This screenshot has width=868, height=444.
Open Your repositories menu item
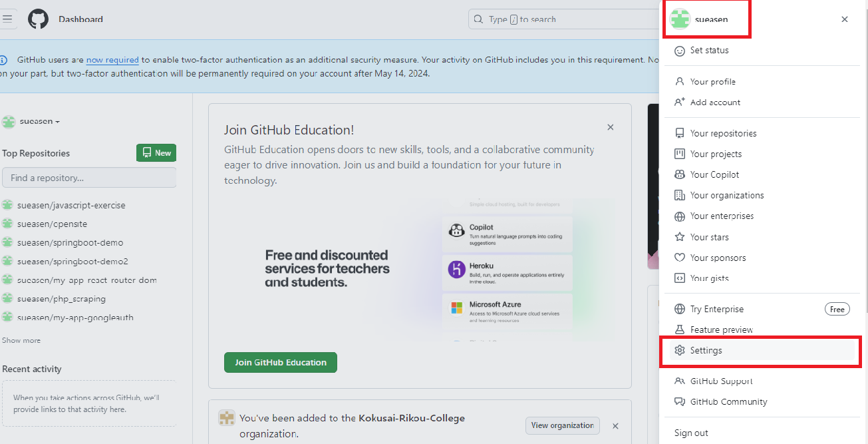point(723,133)
